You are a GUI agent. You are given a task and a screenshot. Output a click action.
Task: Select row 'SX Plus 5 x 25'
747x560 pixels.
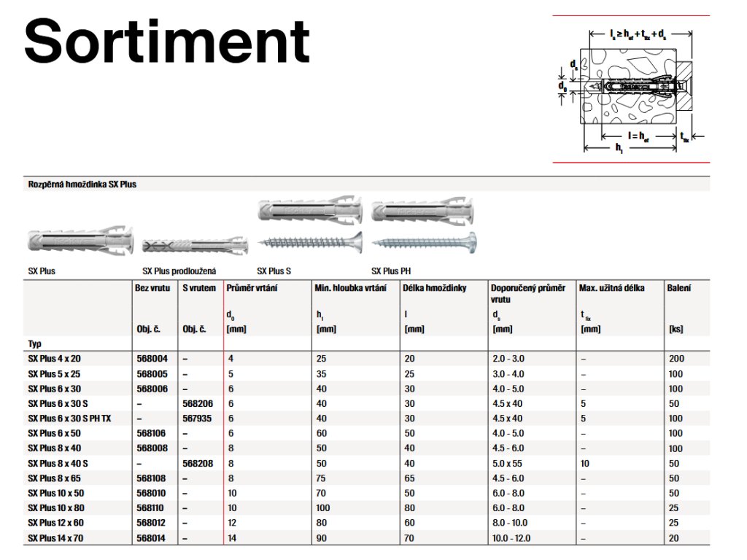tap(367, 374)
